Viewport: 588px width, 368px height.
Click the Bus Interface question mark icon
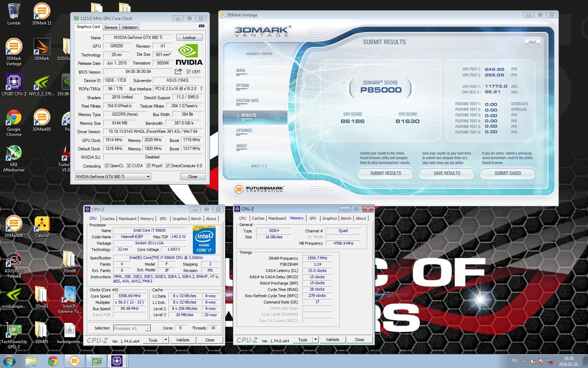click(201, 89)
